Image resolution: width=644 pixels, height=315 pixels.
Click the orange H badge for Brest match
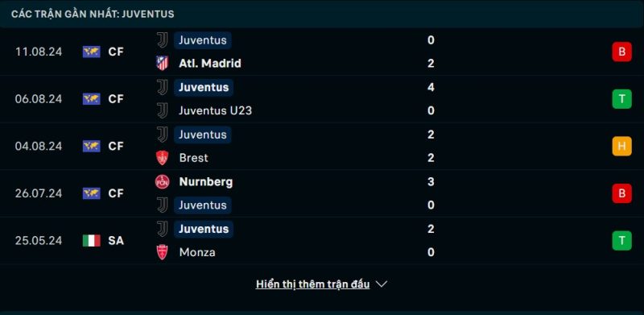[621, 147]
